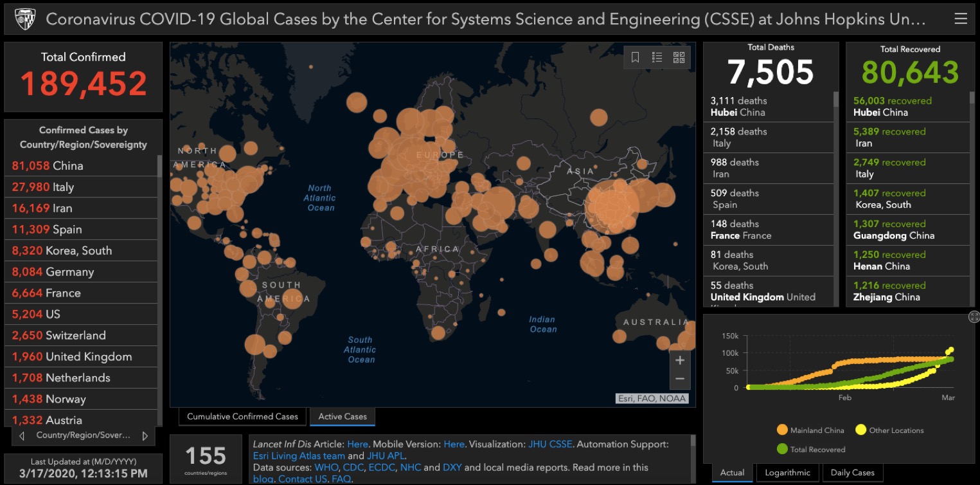Open the Lancet article 'Here' link
This screenshot has width=980, height=485.
[358, 444]
